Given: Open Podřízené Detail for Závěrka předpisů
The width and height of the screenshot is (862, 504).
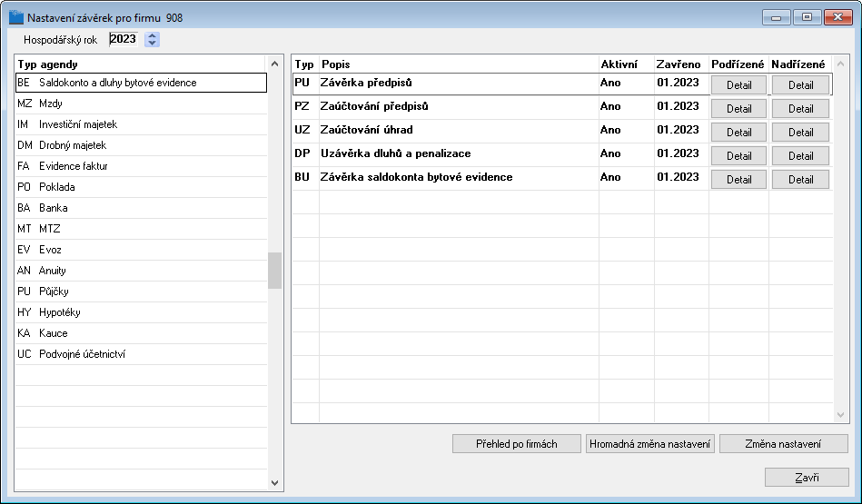Looking at the screenshot, I should 738,85.
